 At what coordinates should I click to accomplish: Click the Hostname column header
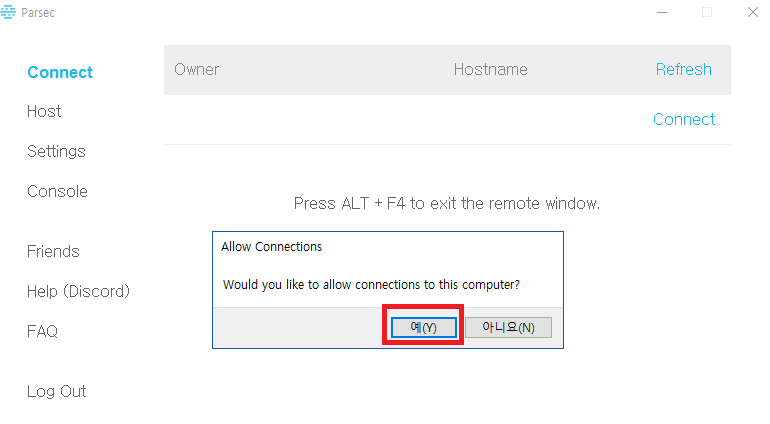click(x=491, y=69)
